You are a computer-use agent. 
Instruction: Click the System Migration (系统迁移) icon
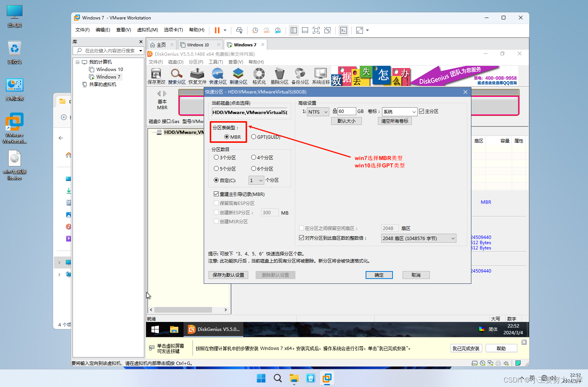[321, 76]
